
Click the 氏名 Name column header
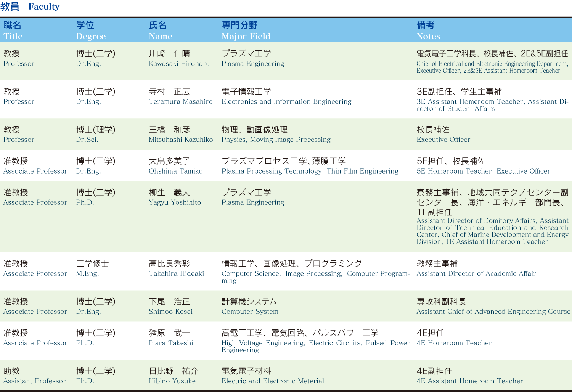[160, 31]
